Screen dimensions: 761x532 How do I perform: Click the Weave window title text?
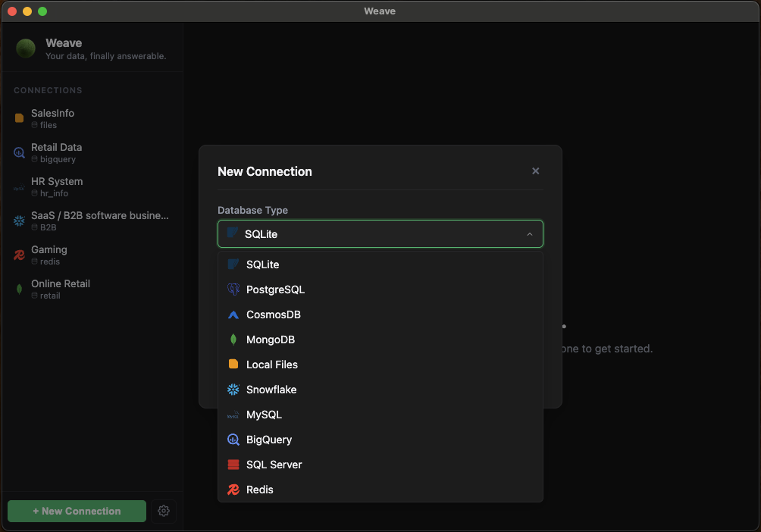pos(380,11)
